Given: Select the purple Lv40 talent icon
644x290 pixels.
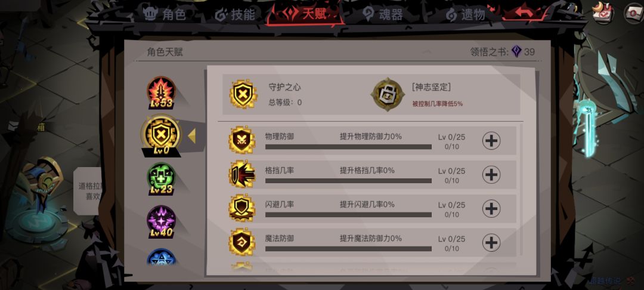Looking at the screenshot, I should (162, 222).
